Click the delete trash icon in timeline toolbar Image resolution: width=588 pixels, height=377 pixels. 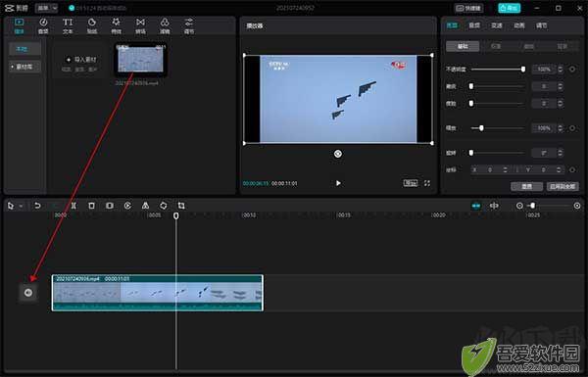tap(91, 206)
